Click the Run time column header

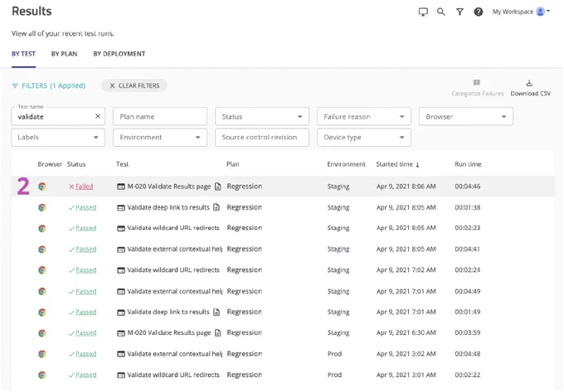tap(468, 164)
